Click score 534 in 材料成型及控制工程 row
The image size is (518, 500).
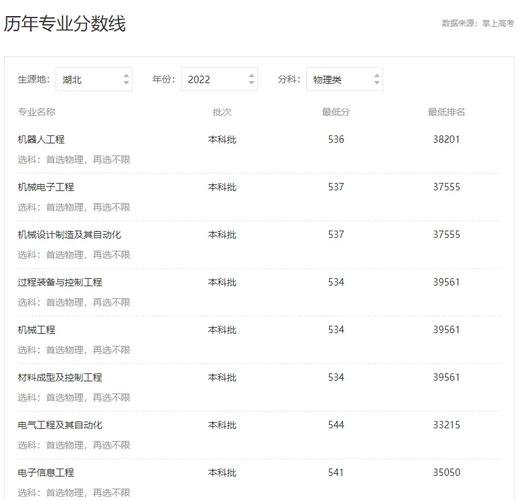pyautogui.click(x=336, y=377)
